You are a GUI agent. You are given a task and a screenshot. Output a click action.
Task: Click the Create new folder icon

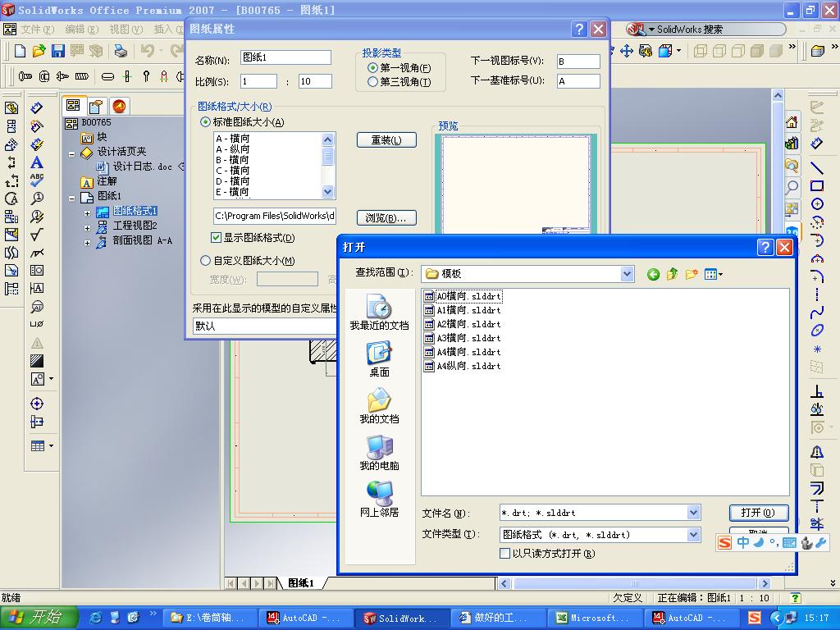coord(691,274)
